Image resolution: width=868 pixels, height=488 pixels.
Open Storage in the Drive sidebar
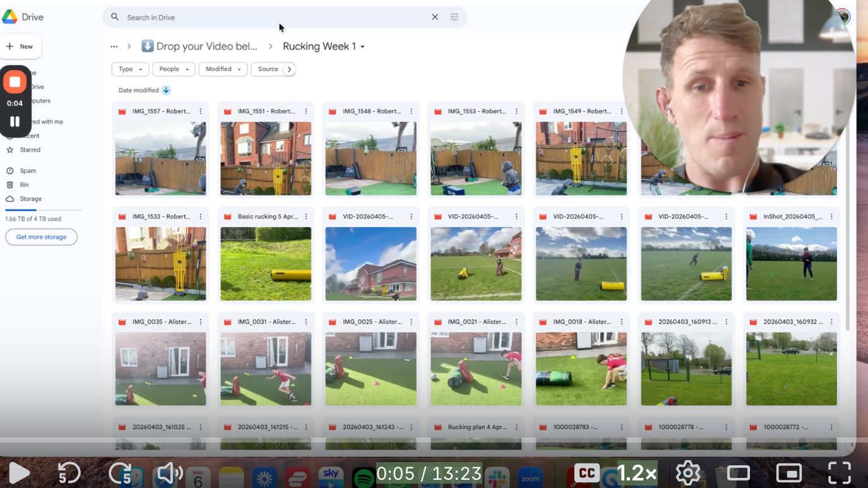(30, 199)
